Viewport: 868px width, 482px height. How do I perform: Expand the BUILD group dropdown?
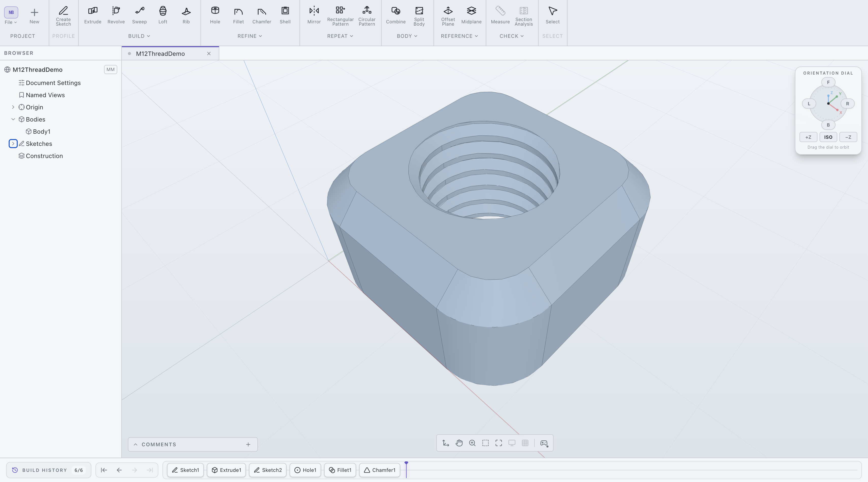139,36
